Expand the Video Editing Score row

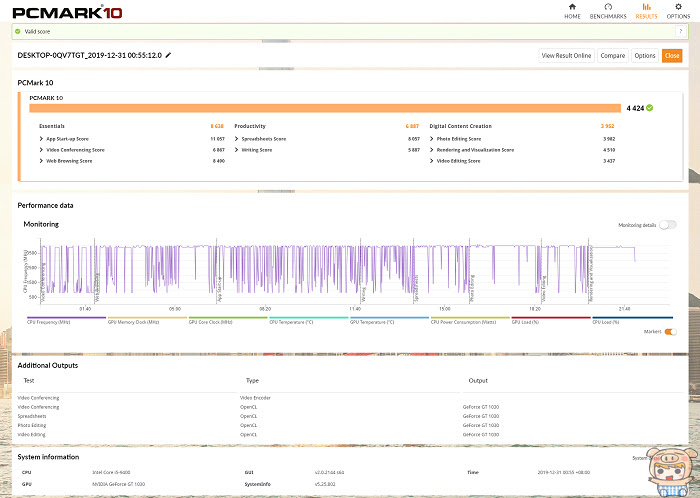(x=432, y=161)
